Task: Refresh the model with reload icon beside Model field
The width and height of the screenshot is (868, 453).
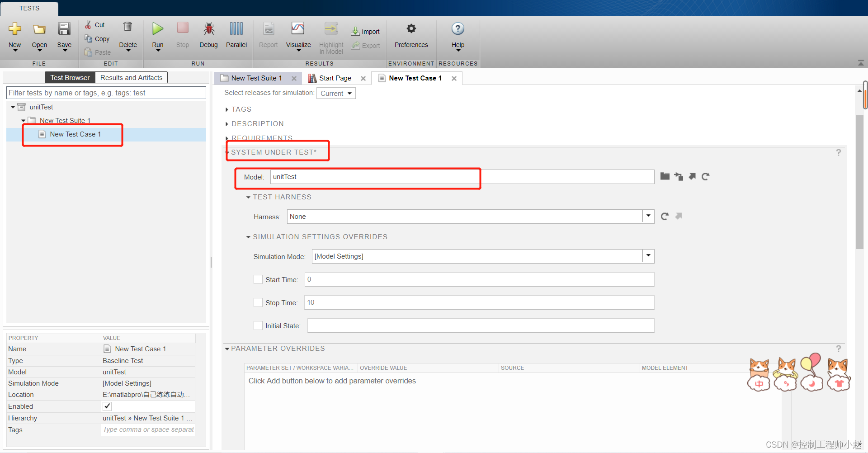Action: point(705,176)
